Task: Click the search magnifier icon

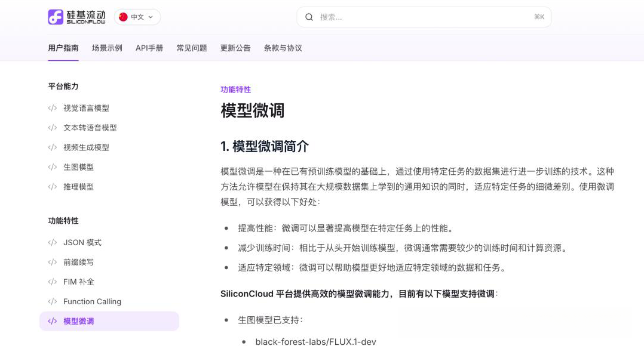Action: [x=309, y=17]
